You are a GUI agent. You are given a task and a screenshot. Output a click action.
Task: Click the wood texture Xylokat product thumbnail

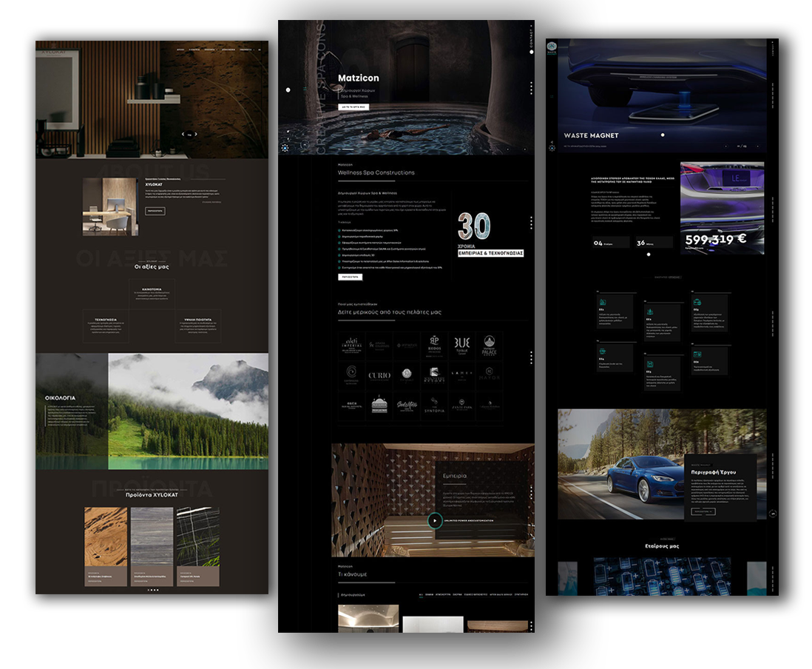(106, 538)
